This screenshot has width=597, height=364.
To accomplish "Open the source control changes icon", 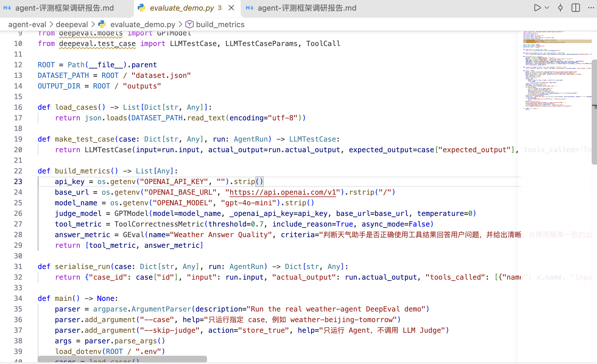I will pos(560,8).
